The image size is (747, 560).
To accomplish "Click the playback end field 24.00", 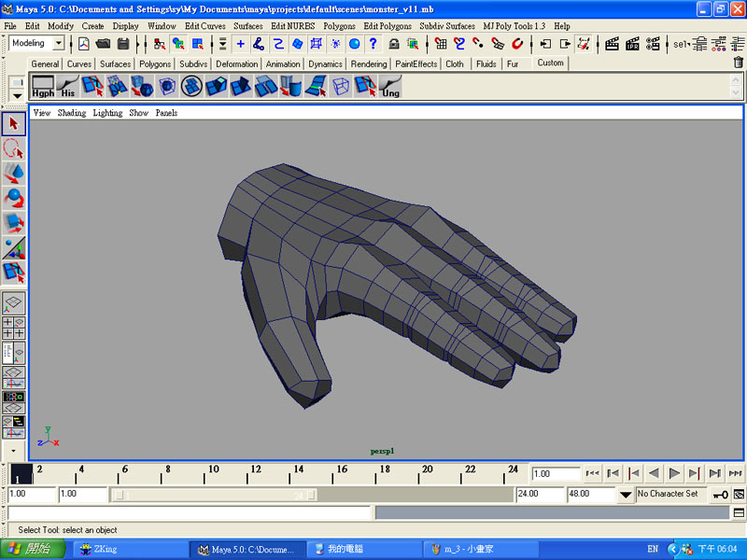I will [x=540, y=494].
